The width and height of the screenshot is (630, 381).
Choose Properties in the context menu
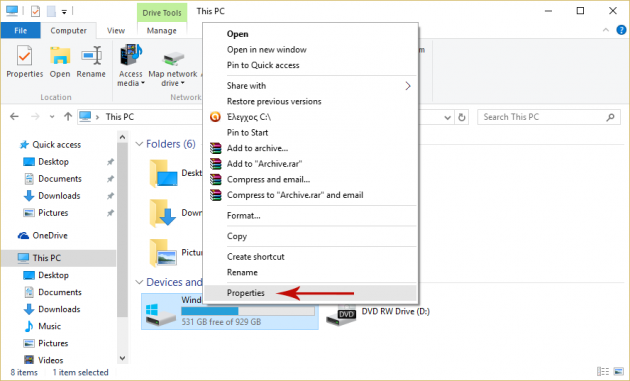point(310,293)
